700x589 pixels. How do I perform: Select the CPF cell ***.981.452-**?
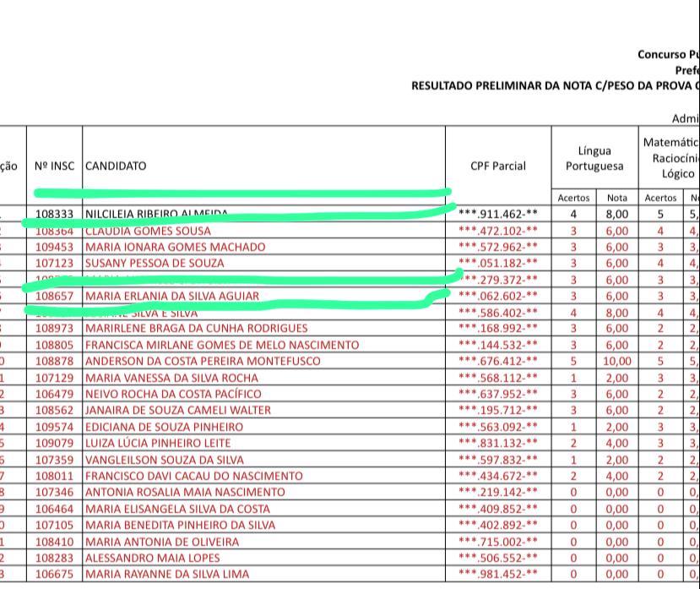(497, 574)
